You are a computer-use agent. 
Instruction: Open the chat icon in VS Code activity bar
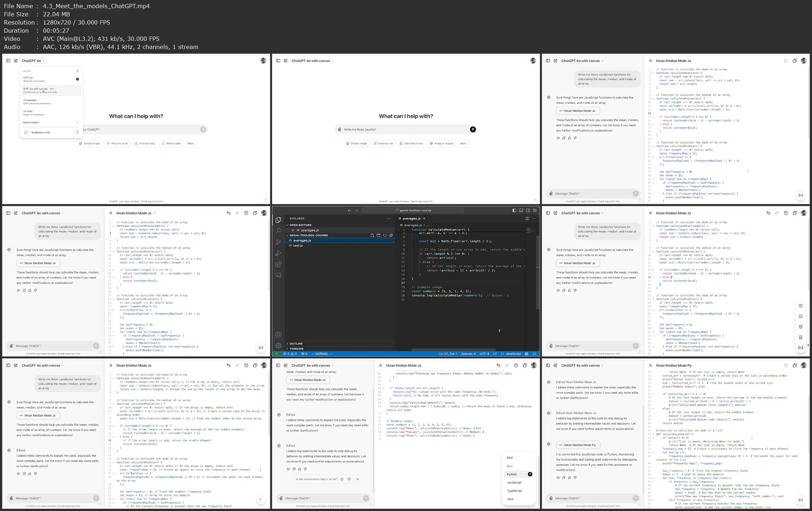coord(278,276)
